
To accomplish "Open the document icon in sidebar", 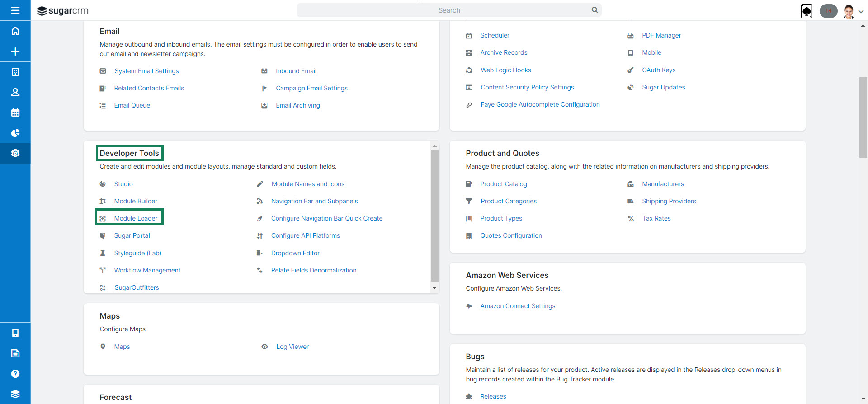I will [x=15, y=353].
